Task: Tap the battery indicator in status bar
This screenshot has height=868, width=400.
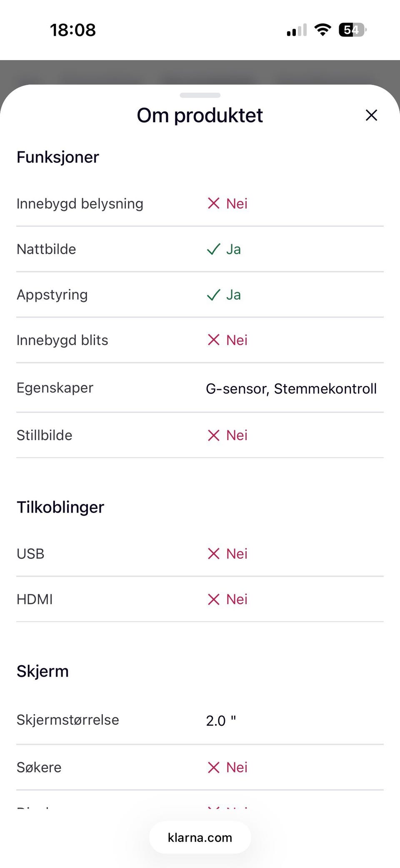Action: [352, 30]
